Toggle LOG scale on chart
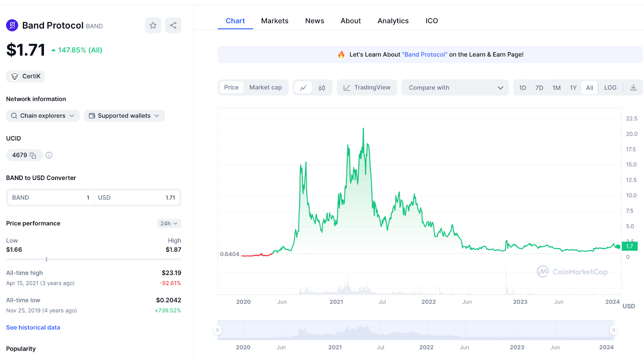Screen dimensions: 644x360 [x=610, y=87]
